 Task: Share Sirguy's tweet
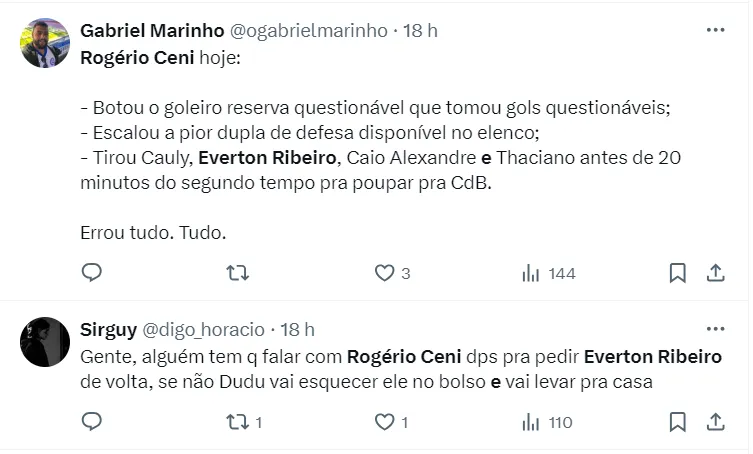click(716, 422)
